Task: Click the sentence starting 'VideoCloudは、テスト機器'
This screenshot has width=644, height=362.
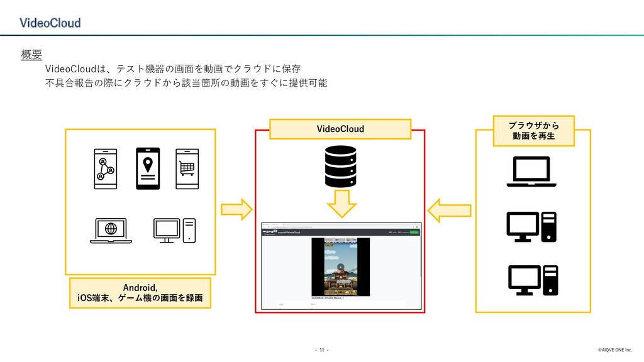Action: (173, 69)
